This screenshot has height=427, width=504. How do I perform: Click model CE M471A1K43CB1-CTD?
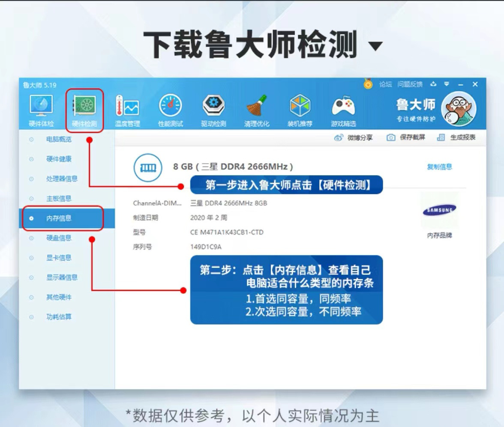(227, 232)
